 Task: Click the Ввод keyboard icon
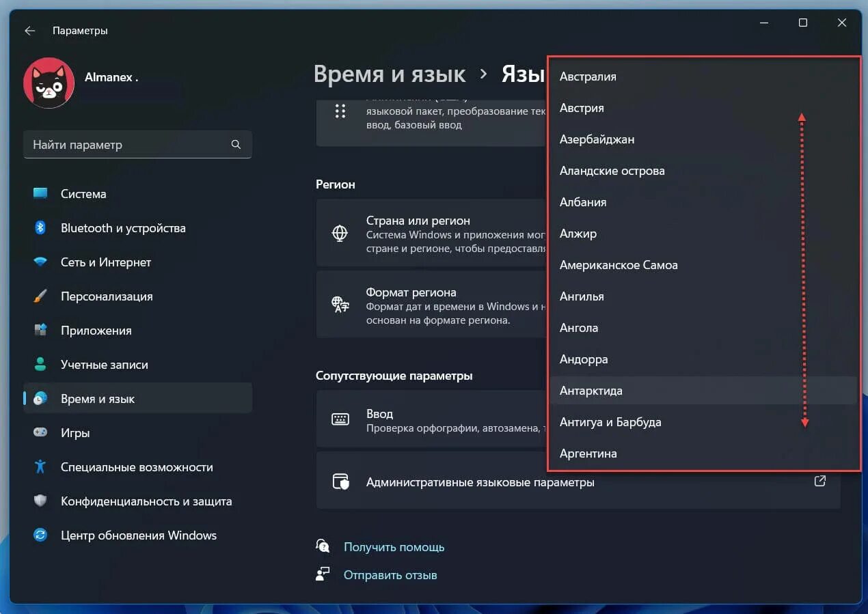click(340, 419)
